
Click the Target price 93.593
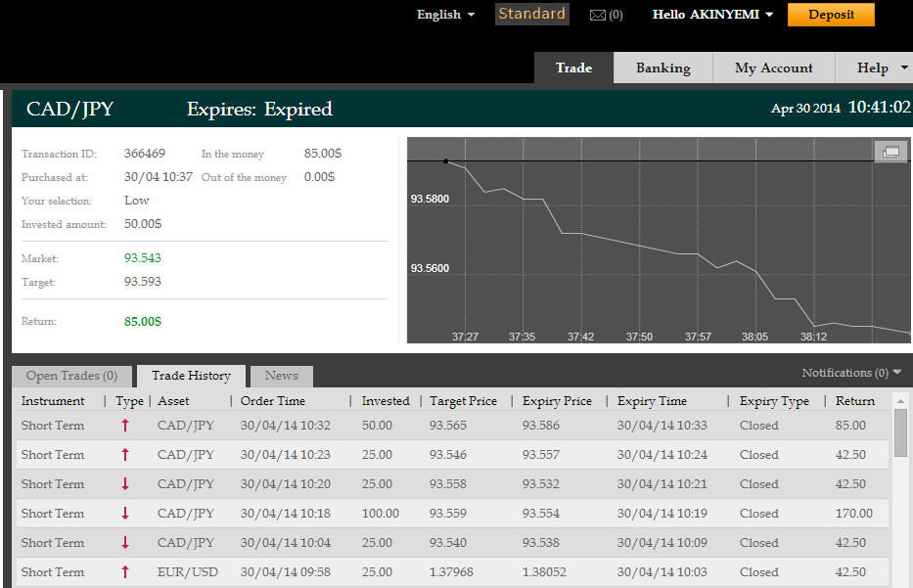[143, 281]
